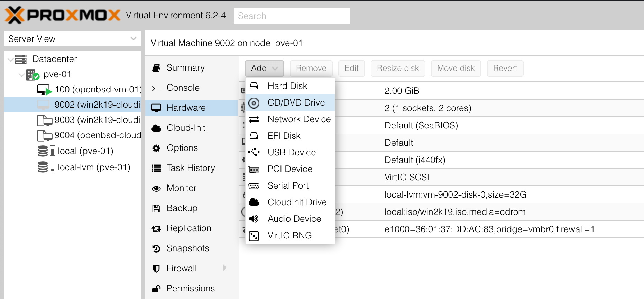Toggle the Add dropdown button
This screenshot has width=644, height=299.
(x=264, y=68)
